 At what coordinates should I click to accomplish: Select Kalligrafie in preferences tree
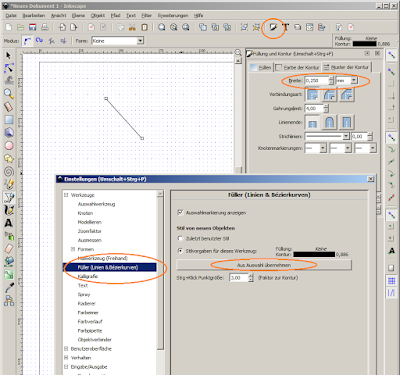pyautogui.click(x=88, y=276)
